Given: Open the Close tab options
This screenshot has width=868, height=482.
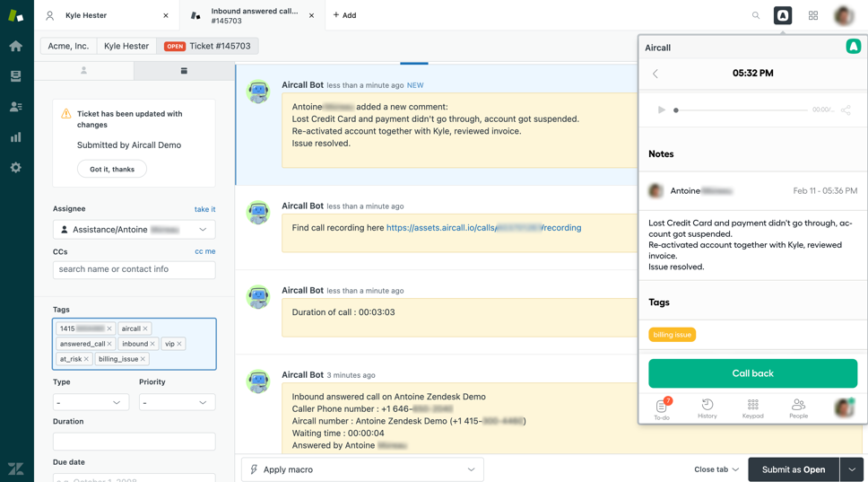Looking at the screenshot, I should tap(716, 469).
